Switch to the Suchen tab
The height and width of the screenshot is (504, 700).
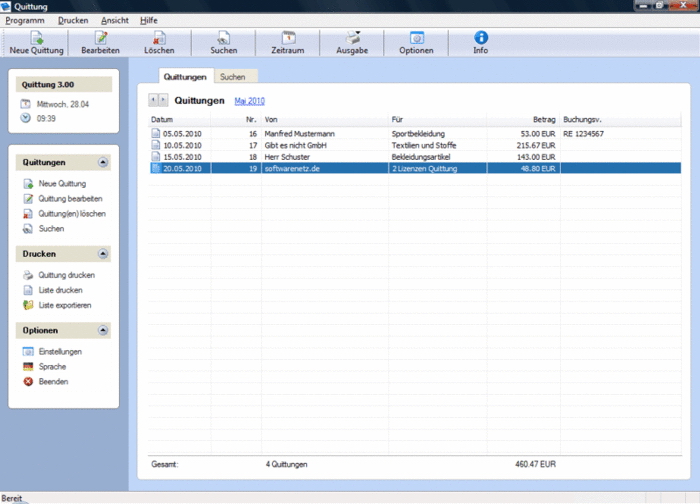[233, 76]
